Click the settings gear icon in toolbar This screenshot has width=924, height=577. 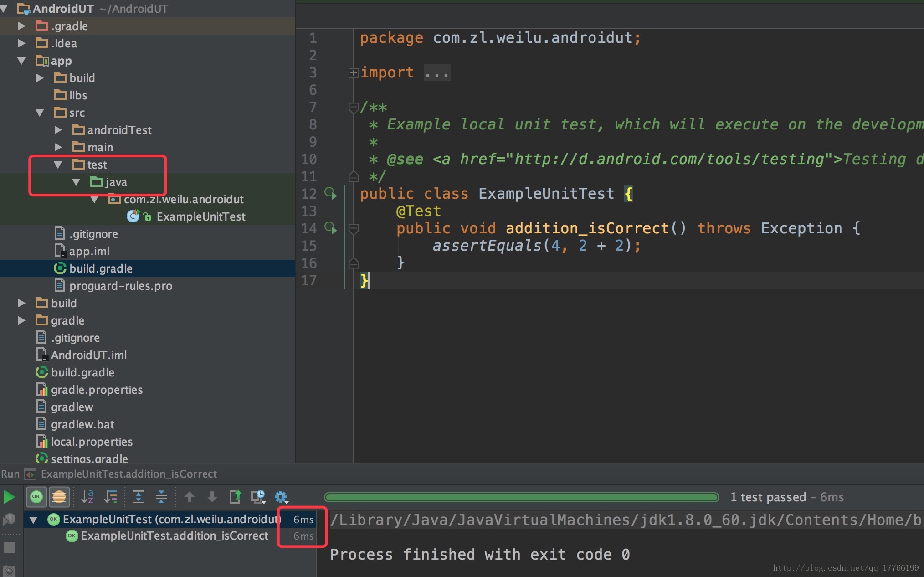[282, 496]
